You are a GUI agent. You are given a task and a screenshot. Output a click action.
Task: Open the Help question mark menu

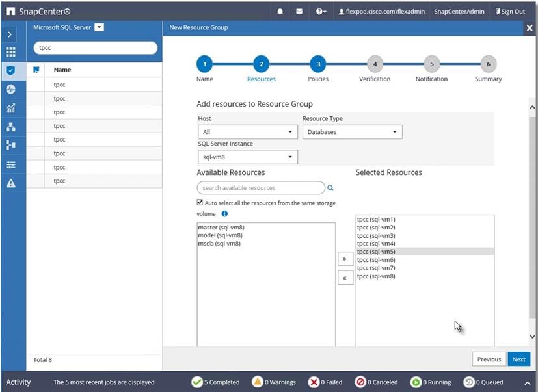point(321,11)
